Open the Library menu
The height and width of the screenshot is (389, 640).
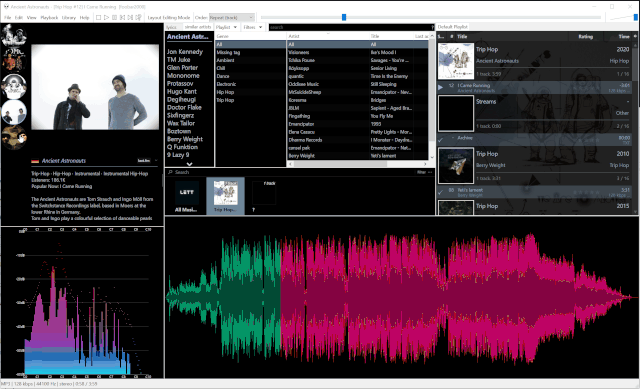click(x=69, y=18)
